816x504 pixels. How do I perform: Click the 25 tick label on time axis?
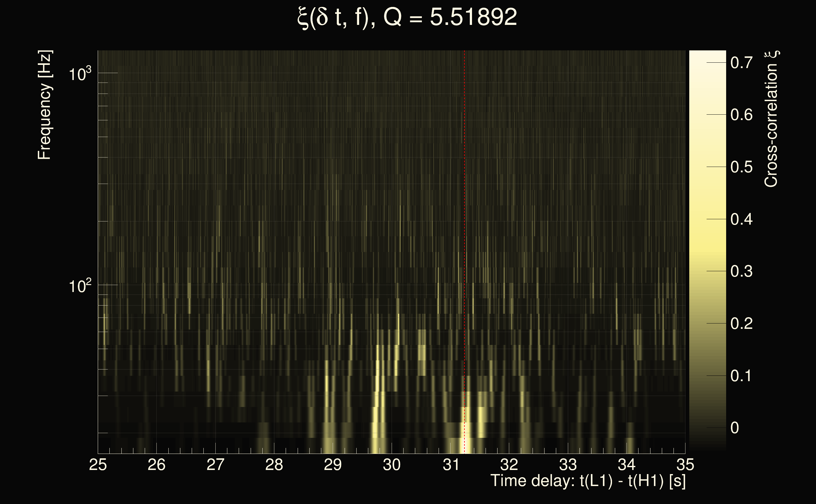98,465
